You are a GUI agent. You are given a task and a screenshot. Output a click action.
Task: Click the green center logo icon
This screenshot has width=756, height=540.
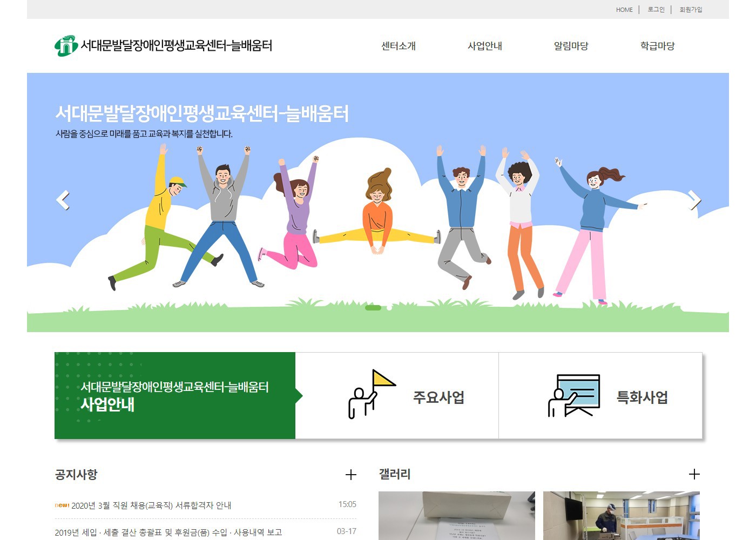(x=66, y=46)
